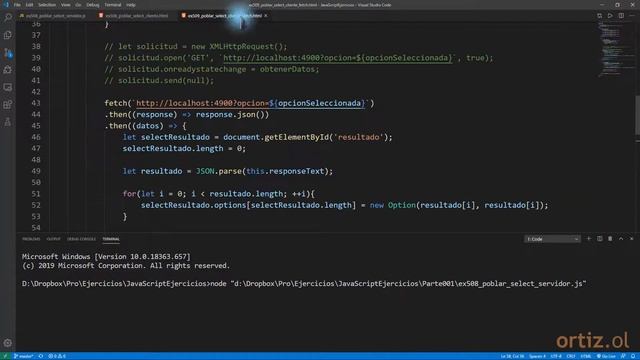The image size is (640, 360).
Task: Split the terminal panel
Action: pos(600,239)
